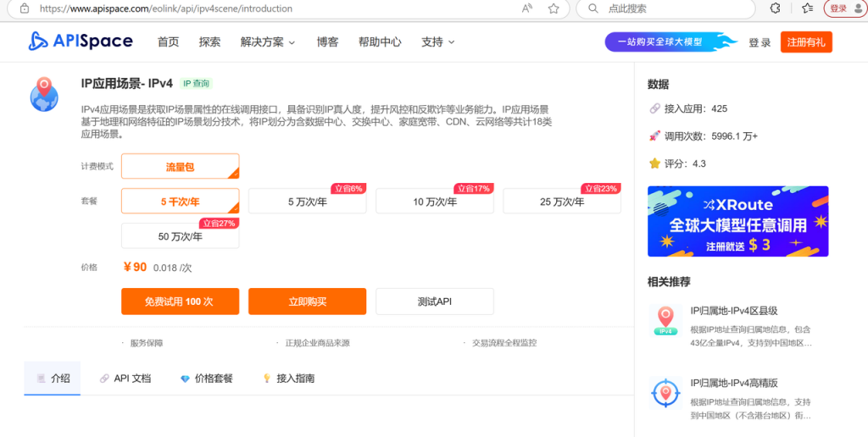Open the site info lock icon
The height and width of the screenshot is (437, 868).
pyautogui.click(x=25, y=8)
